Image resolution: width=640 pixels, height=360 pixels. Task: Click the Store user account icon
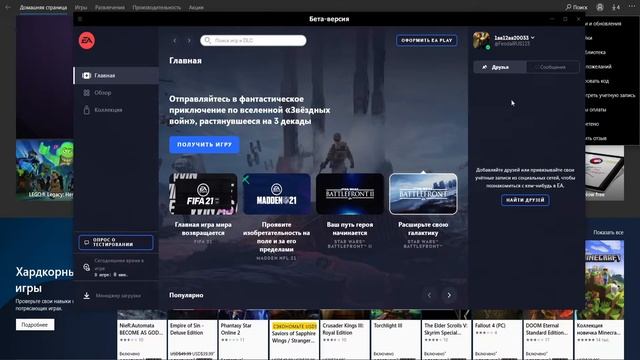pos(600,7)
